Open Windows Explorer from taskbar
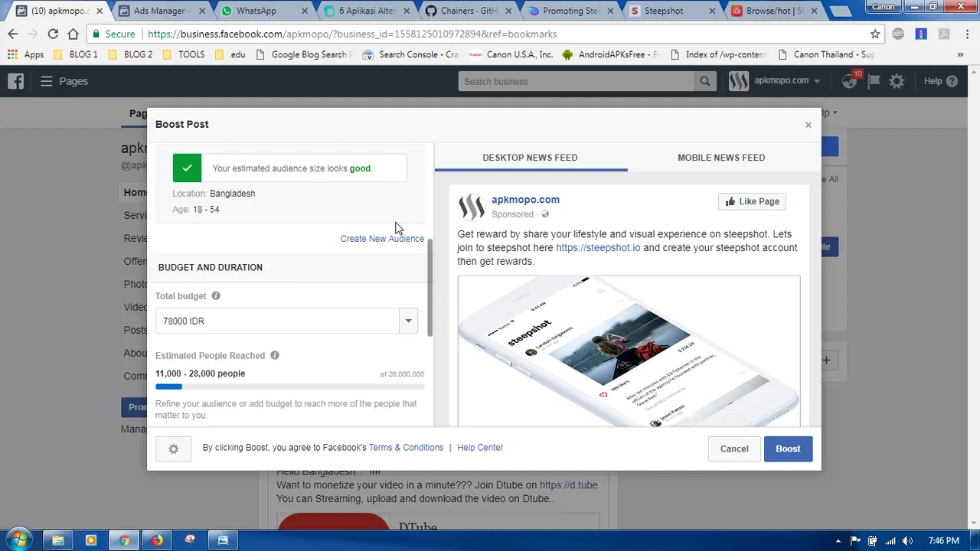Screen dimensions: 980x551 coord(57,540)
